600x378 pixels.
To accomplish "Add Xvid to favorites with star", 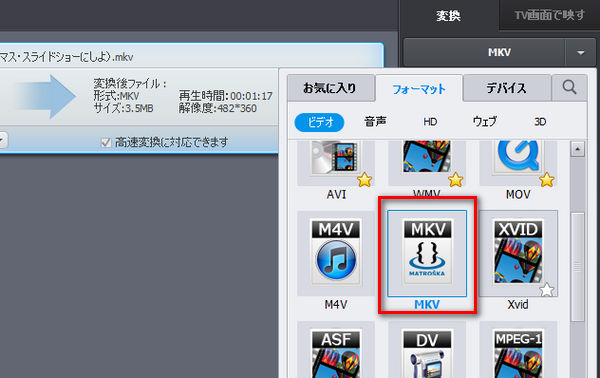I will (x=547, y=290).
